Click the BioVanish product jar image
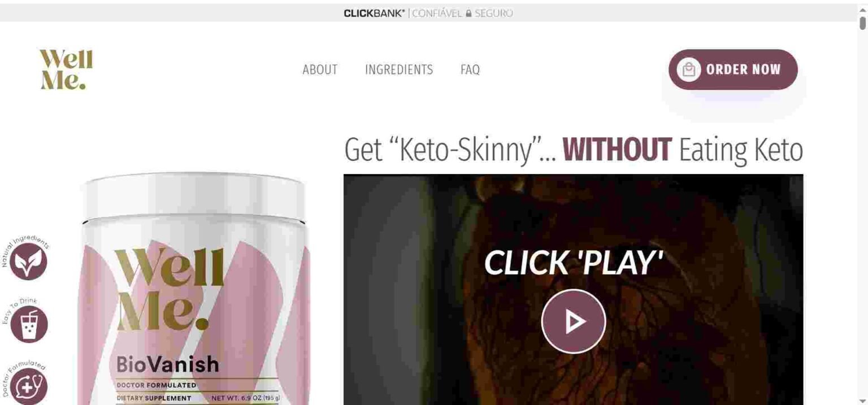Viewport: 868px width, 405px height. (x=194, y=289)
